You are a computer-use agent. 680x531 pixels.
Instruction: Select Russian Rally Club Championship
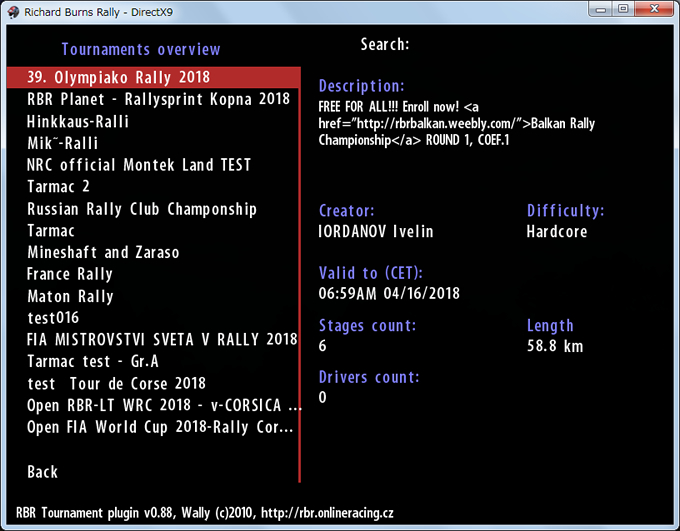tap(142, 209)
